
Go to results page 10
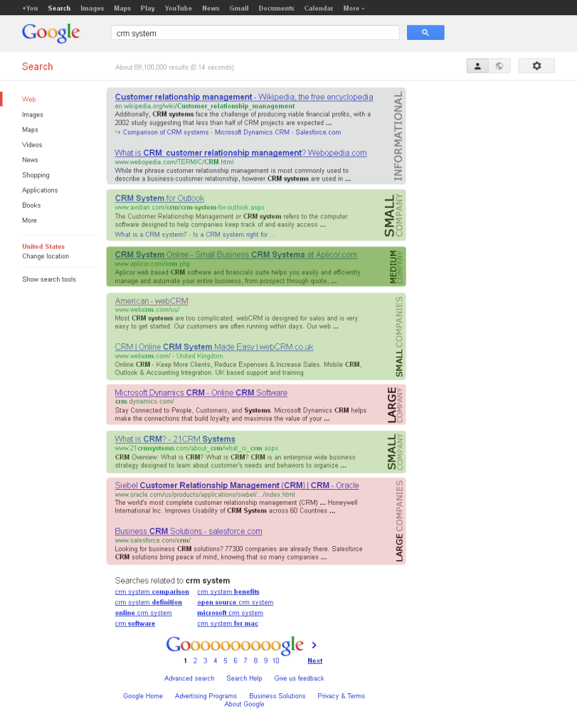[276, 660]
